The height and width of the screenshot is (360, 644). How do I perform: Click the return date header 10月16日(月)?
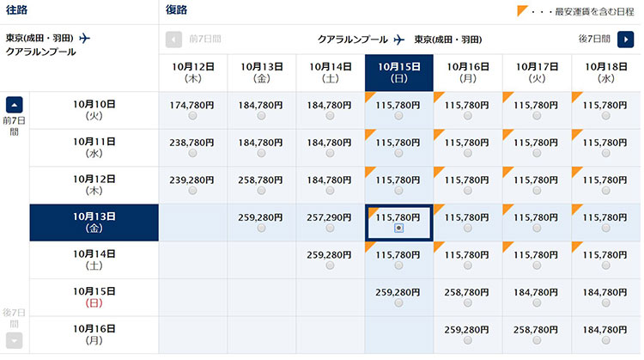click(x=467, y=73)
